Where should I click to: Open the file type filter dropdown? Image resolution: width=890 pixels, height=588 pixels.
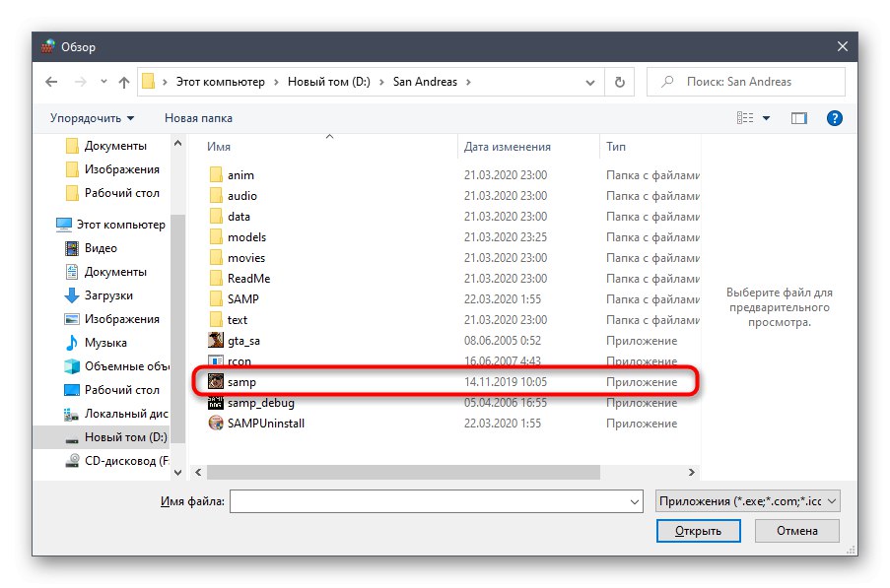coord(747,500)
